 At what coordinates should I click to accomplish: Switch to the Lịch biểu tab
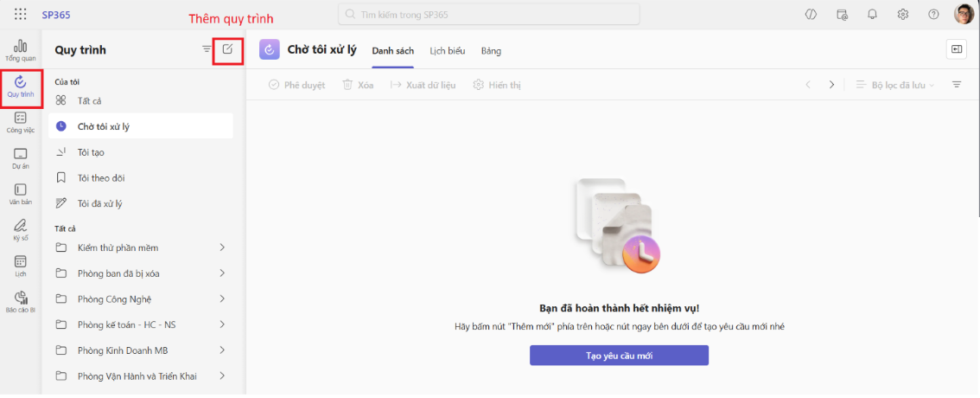(x=448, y=51)
